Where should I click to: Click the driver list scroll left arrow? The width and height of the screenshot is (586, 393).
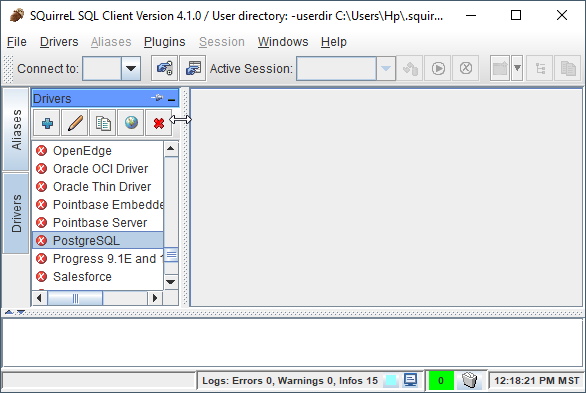39,298
